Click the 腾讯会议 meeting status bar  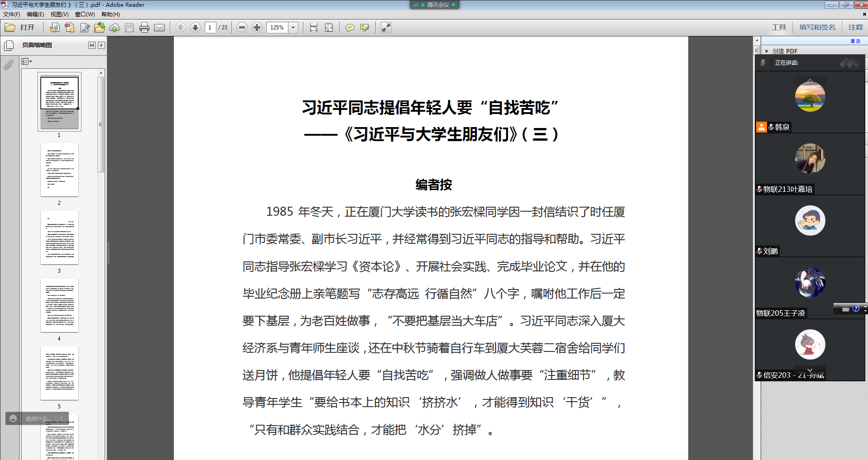click(x=434, y=5)
